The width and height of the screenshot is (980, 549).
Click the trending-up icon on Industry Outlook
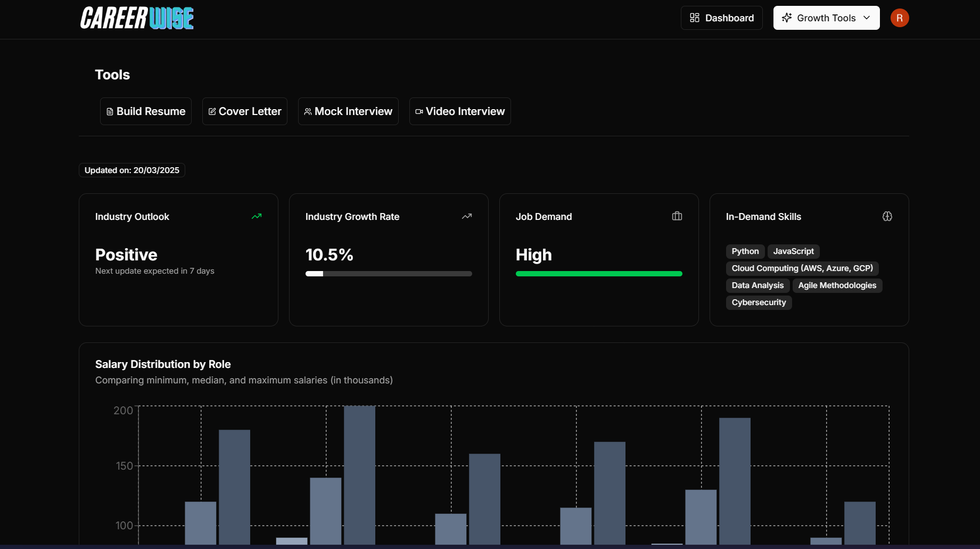click(x=257, y=216)
